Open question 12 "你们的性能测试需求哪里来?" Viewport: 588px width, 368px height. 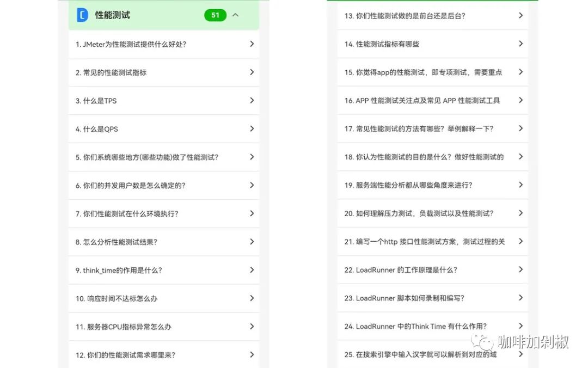pos(164,355)
